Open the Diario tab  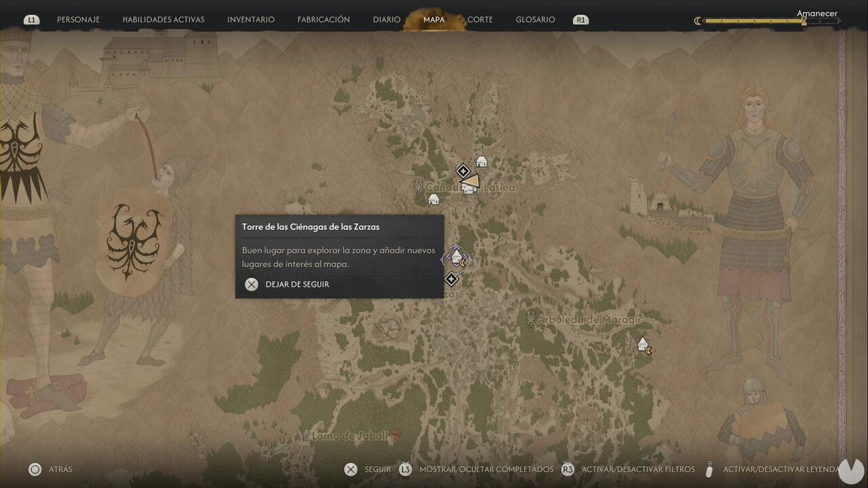387,20
